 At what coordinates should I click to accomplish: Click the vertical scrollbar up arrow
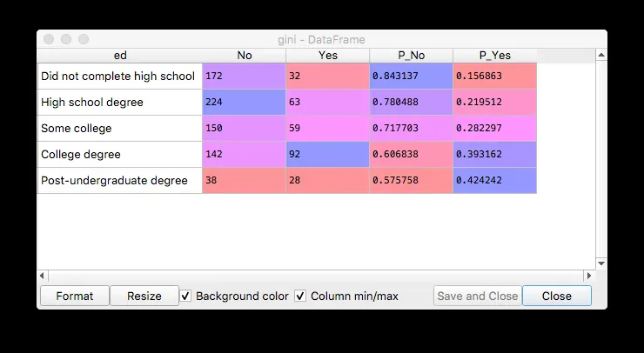pos(601,55)
